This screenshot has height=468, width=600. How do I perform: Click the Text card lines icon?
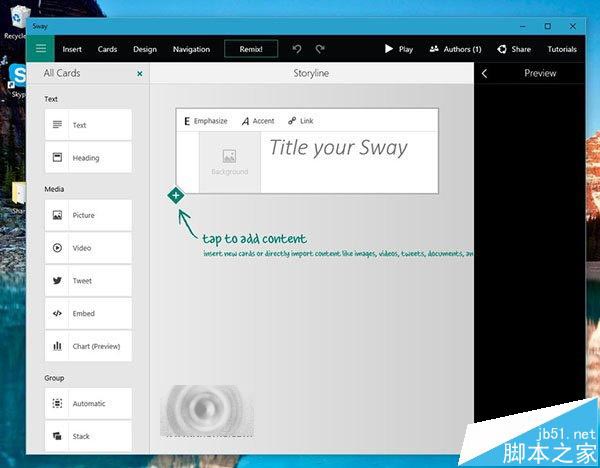click(57, 124)
